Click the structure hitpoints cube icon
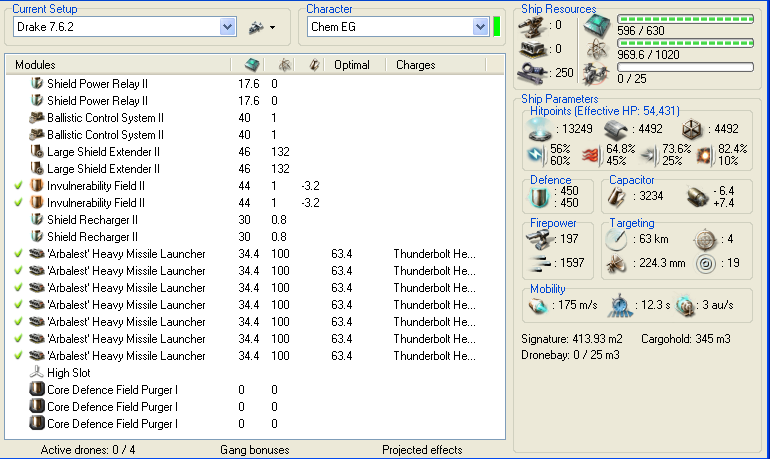The width and height of the screenshot is (770, 459). coord(691,128)
